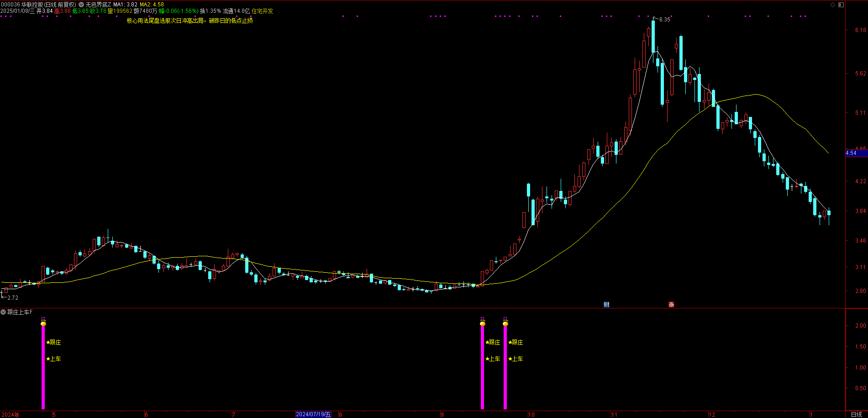Click the 涨 event marker on timeline
This screenshot has width=868, height=418.
671,305
